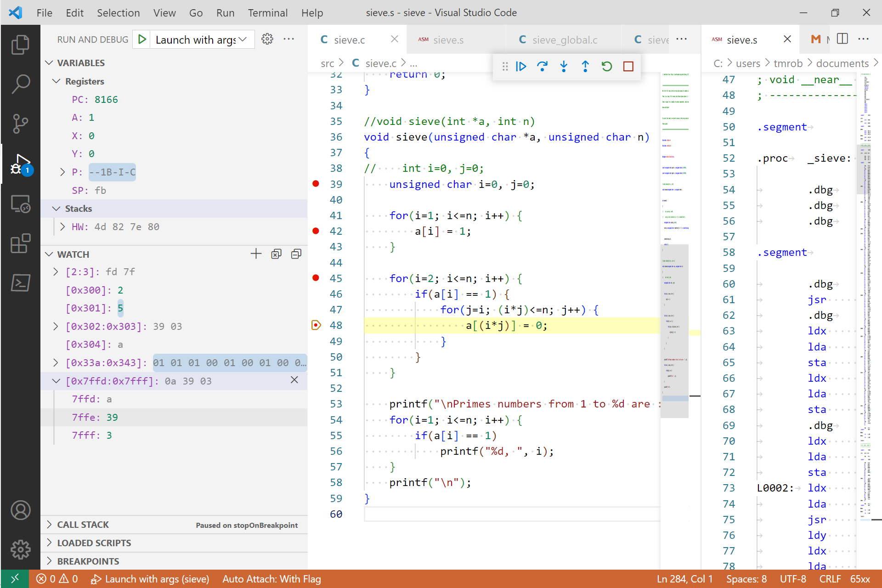Toggle the breakpoint on line 39
Screen dimensions: 882x588
click(x=316, y=184)
